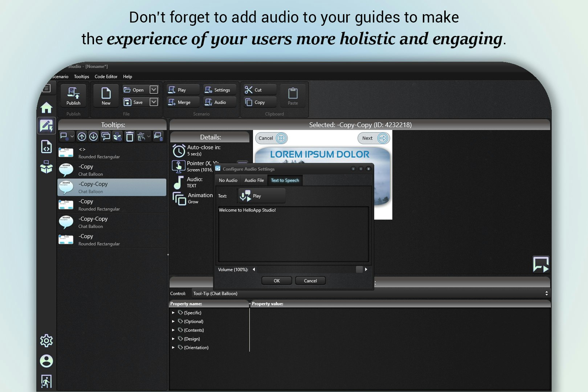The width and height of the screenshot is (588, 392).
Task: Select the '<>' Rounded Rectangular tooltip row
Action: (x=112, y=152)
